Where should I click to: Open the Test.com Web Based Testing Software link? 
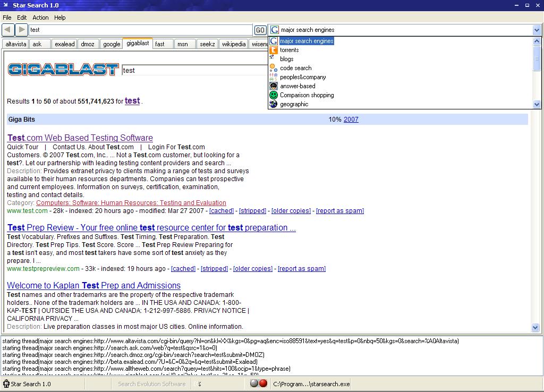(80, 138)
